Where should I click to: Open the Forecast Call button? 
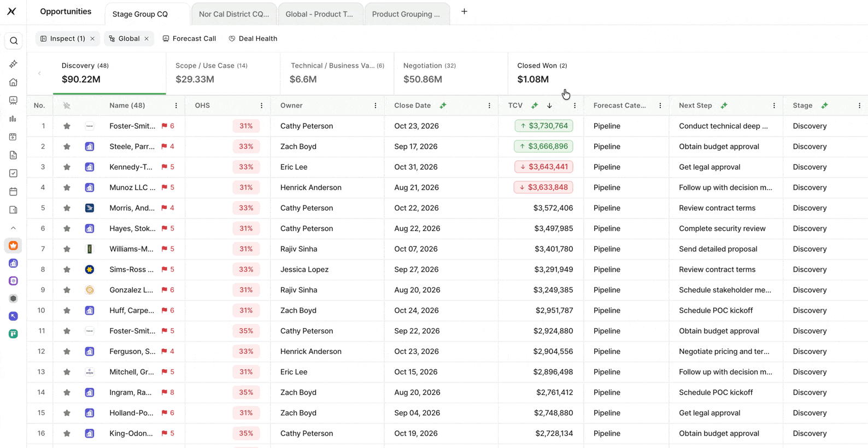(x=189, y=39)
